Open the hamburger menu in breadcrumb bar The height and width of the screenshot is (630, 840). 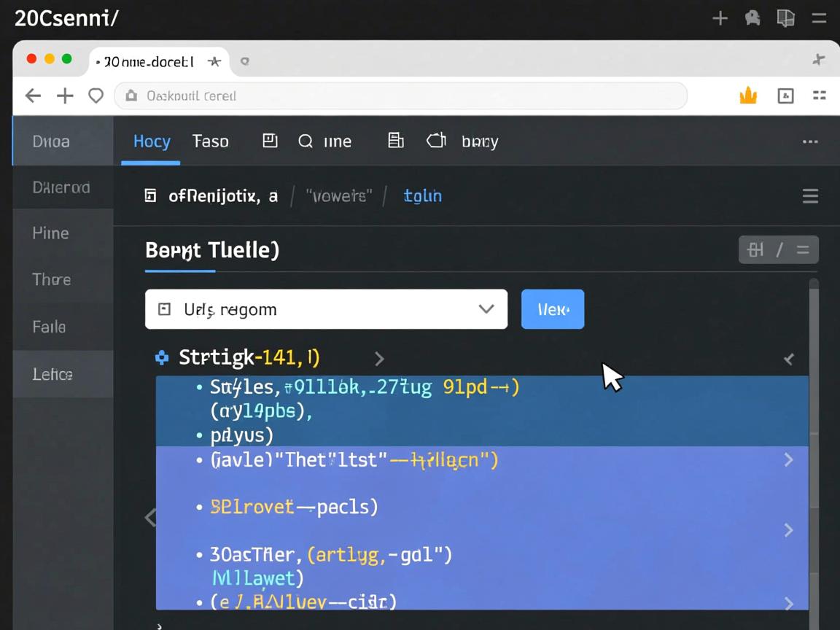809,195
